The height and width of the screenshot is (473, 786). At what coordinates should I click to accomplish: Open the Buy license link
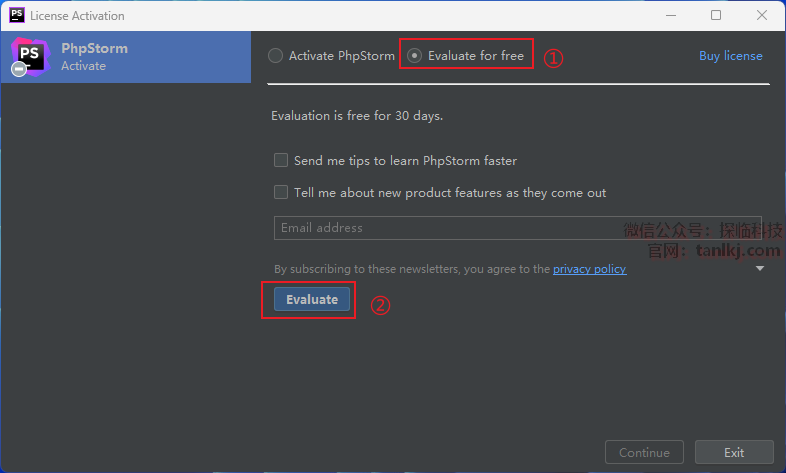(x=730, y=56)
